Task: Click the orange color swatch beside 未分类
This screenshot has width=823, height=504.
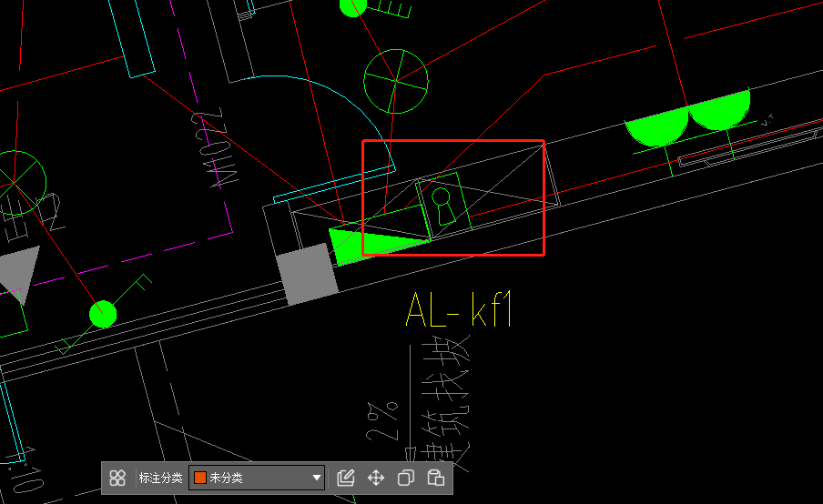Action: click(x=200, y=478)
